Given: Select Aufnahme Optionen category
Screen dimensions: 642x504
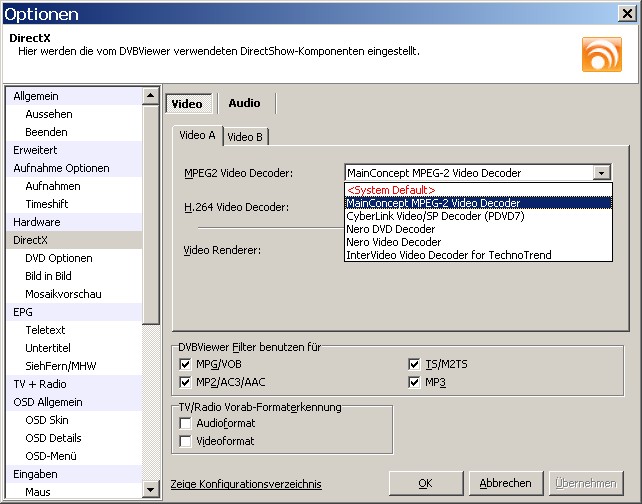Looking at the screenshot, I should (74, 168).
